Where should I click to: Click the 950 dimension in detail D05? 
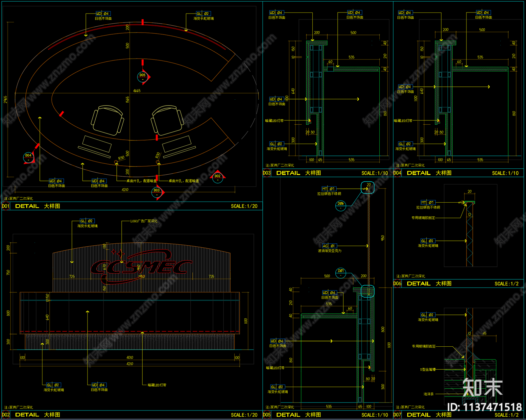[383, 238]
